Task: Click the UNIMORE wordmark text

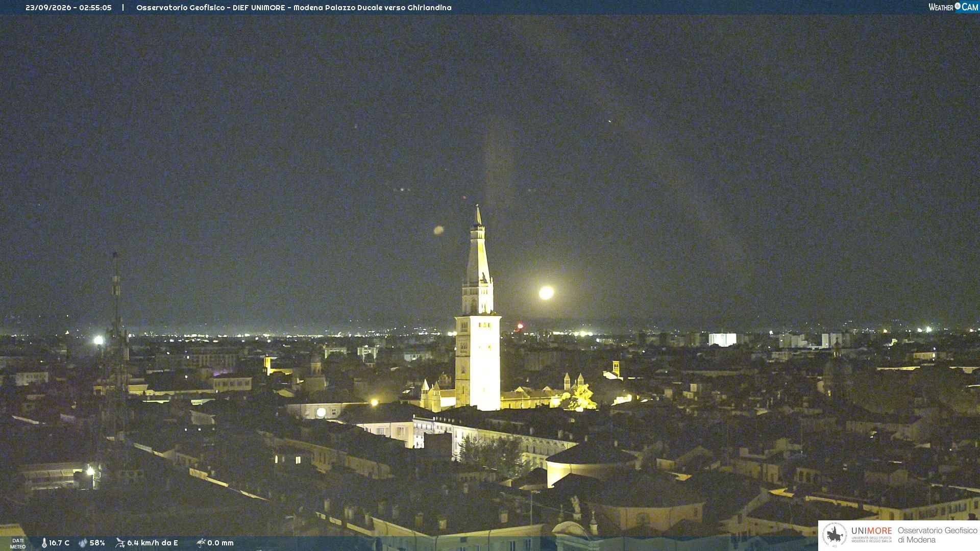Action: pyautogui.click(x=872, y=531)
